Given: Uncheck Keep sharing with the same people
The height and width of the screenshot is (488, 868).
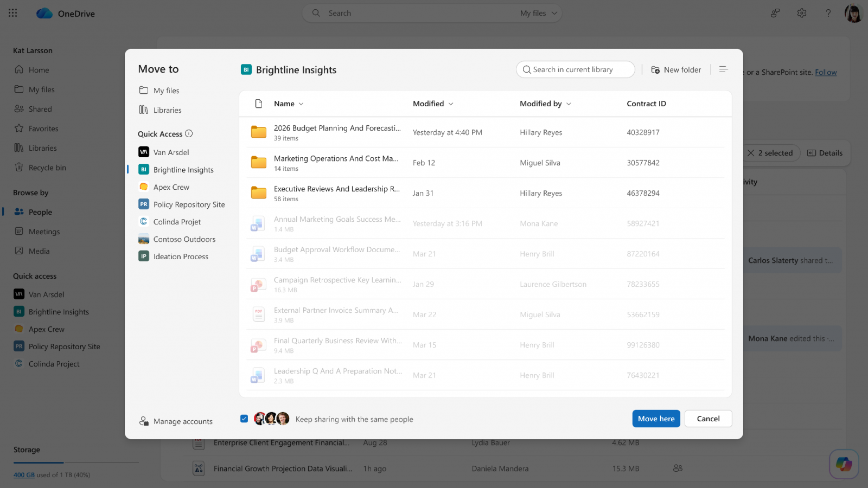Looking at the screenshot, I should 244,418.
